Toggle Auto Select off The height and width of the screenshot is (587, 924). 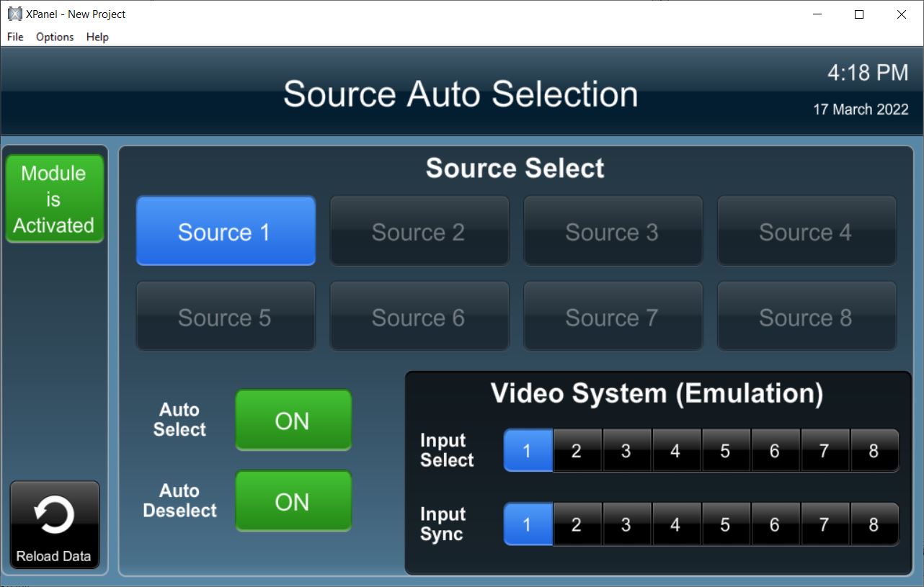[293, 421]
